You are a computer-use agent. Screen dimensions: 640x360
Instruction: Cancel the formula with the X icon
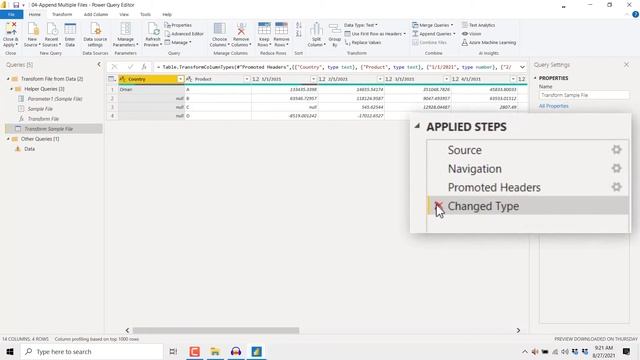(x=115, y=67)
